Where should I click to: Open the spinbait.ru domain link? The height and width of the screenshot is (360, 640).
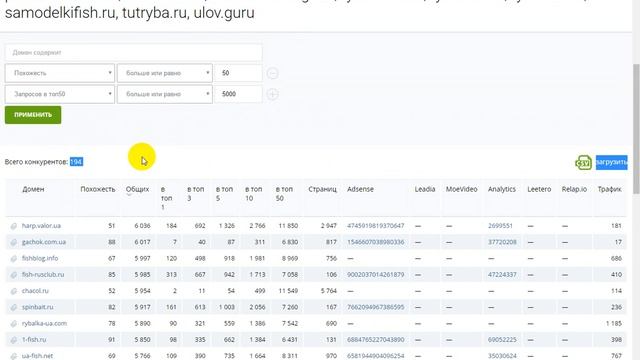pyautogui.click(x=38, y=307)
